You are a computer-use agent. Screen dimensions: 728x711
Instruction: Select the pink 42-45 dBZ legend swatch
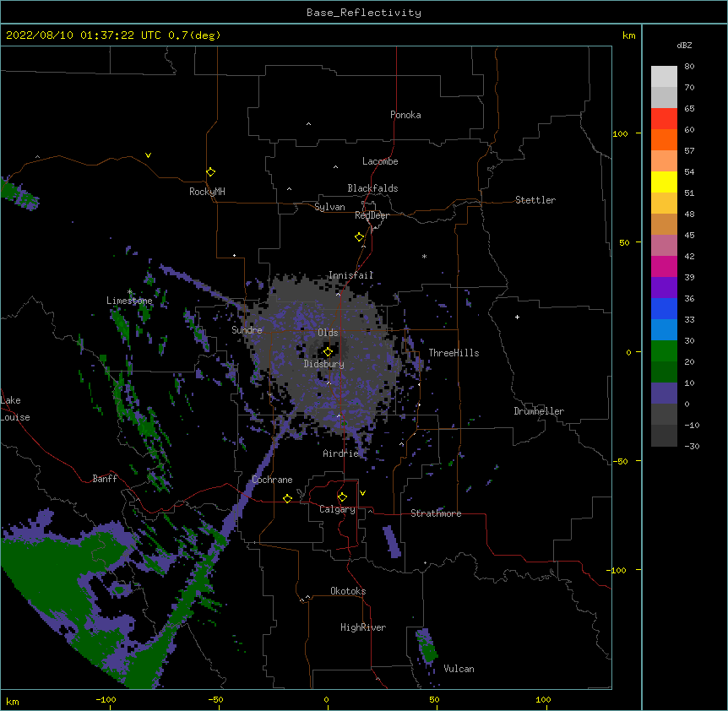tap(664, 246)
